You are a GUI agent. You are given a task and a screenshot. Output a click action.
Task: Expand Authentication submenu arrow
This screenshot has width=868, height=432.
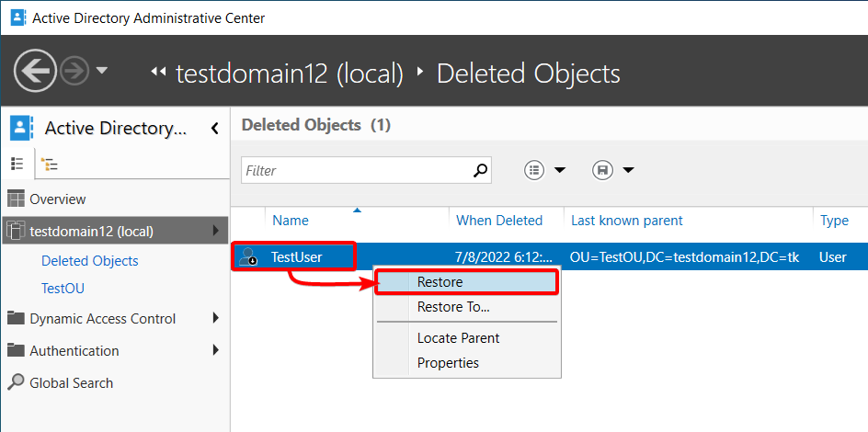click(216, 350)
